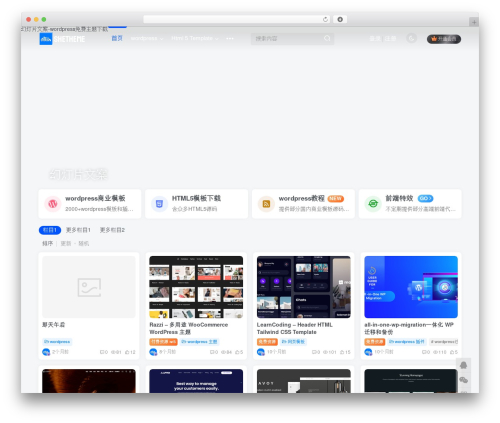Click author avatar on LearnCoding post

[x=261, y=352]
